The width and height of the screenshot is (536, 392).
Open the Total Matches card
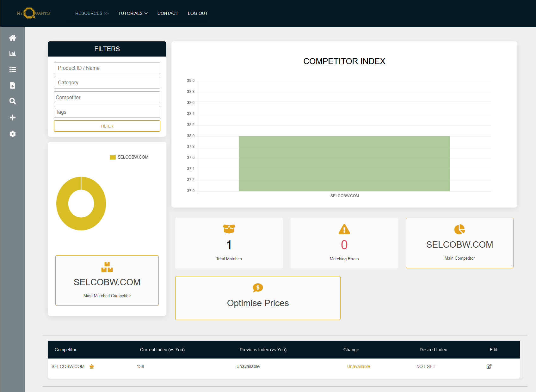[229, 243]
